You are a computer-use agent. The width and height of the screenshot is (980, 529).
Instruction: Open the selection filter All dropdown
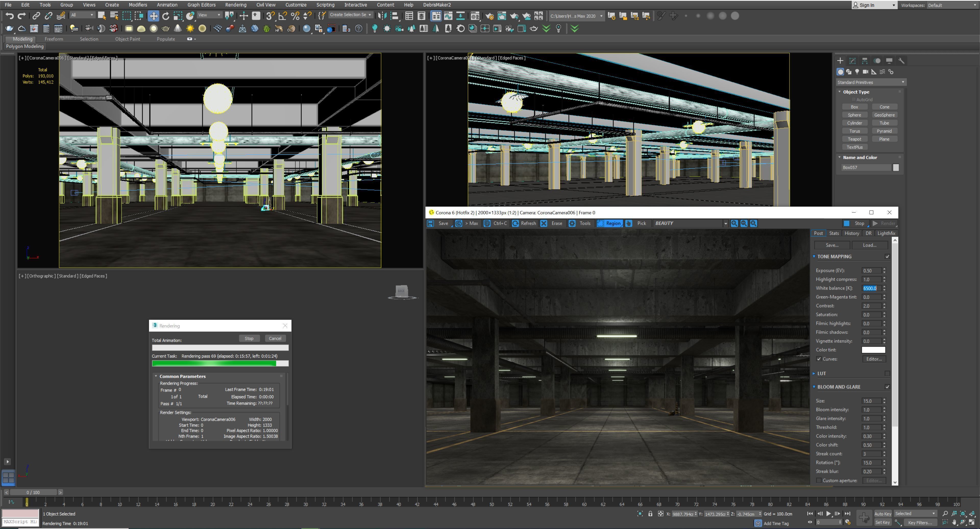(x=82, y=15)
